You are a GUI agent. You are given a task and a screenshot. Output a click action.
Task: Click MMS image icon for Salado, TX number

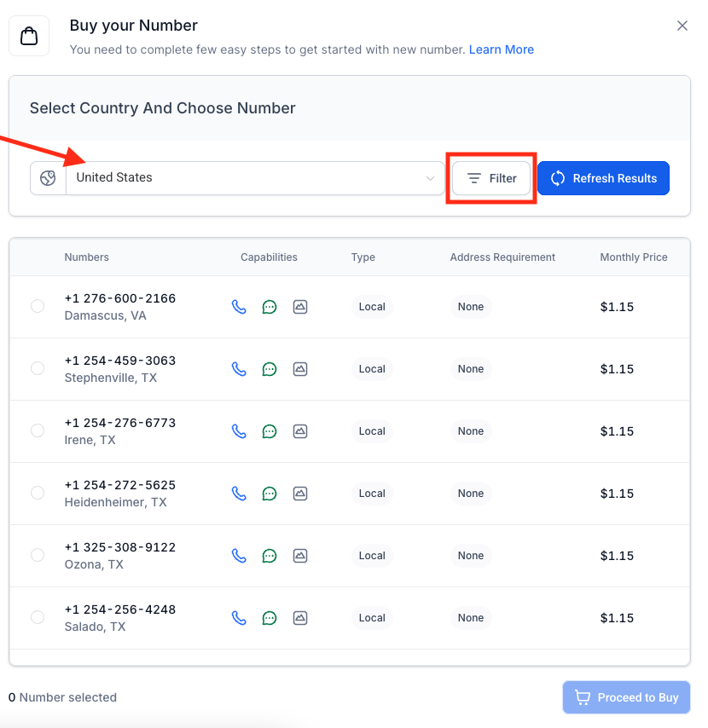pyautogui.click(x=300, y=618)
